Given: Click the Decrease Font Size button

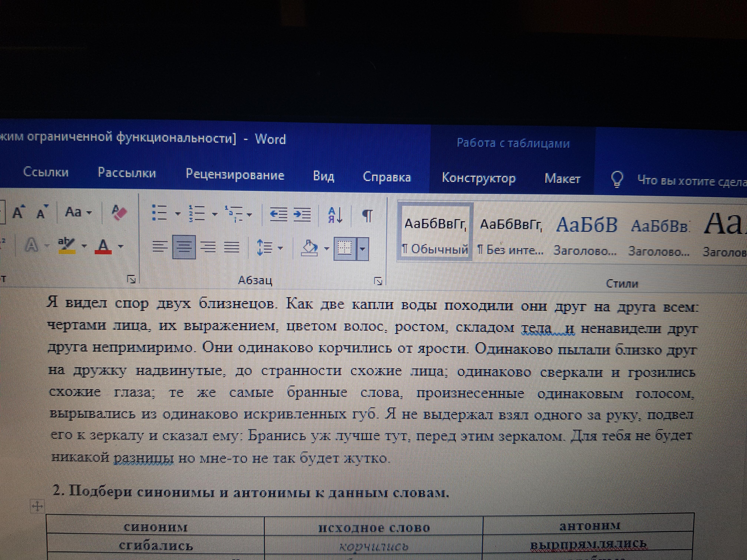Looking at the screenshot, I should coord(42,212).
